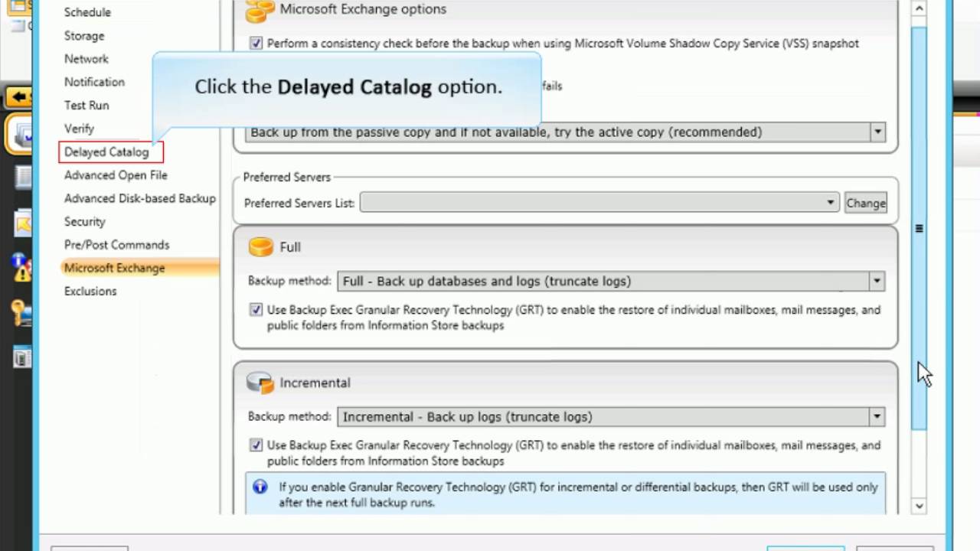Screen dimensions: 980x551
Task: Go to the Exclusions settings page
Action: tap(90, 292)
